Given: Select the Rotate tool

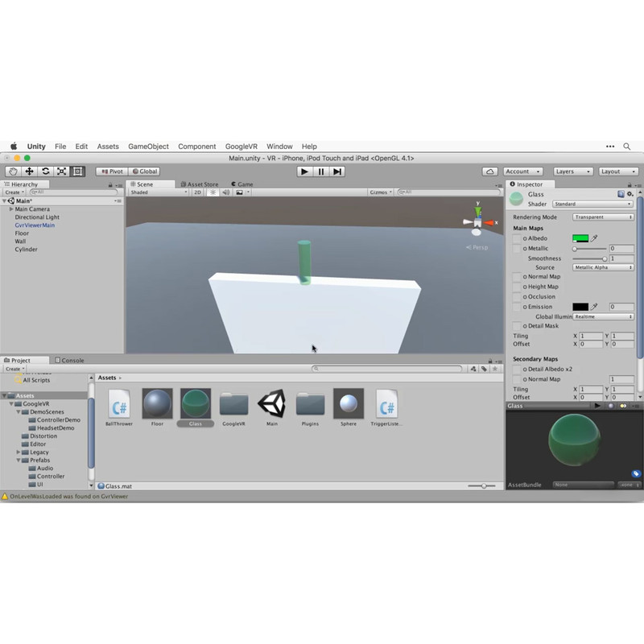Looking at the screenshot, I should pos(45,171).
